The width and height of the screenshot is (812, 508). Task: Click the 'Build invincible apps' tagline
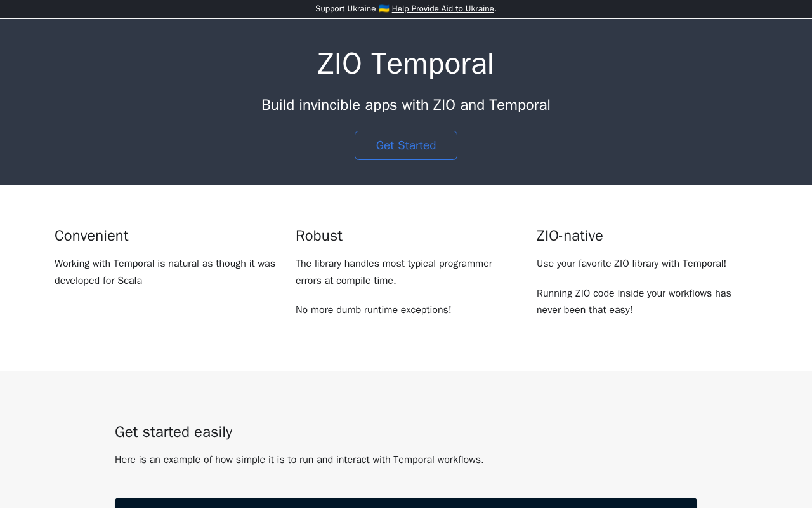[x=405, y=105]
